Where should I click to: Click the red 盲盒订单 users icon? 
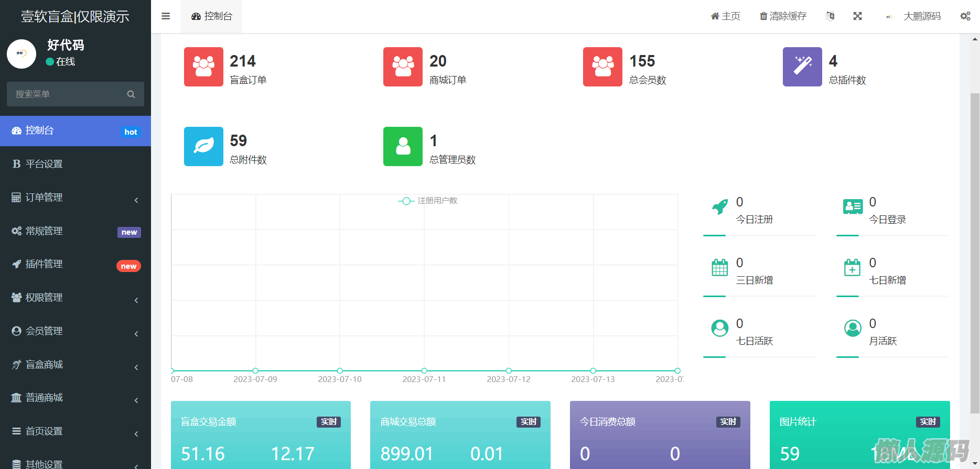click(203, 67)
